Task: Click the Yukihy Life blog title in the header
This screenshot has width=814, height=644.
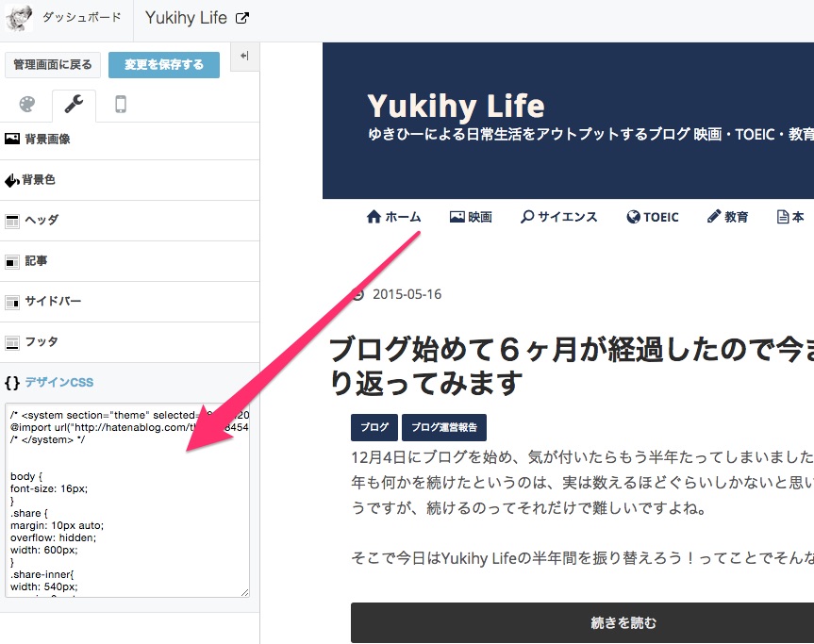Action: coord(456,106)
